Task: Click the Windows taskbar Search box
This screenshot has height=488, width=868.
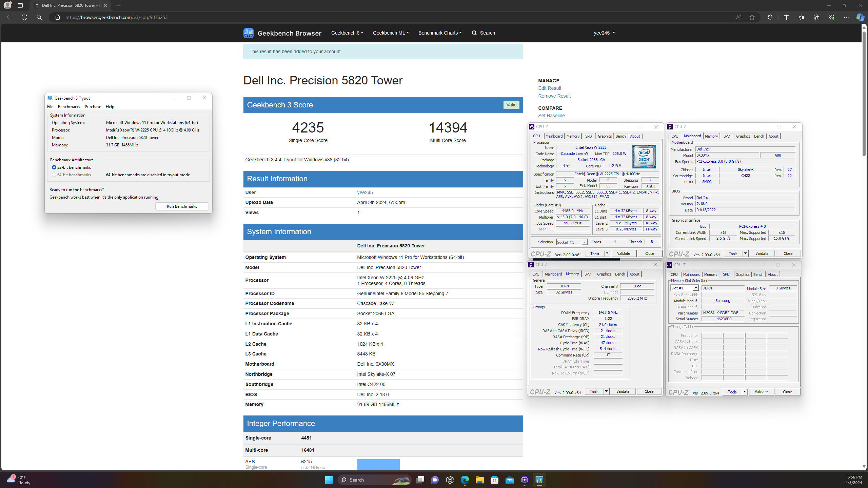Action: click(x=374, y=480)
